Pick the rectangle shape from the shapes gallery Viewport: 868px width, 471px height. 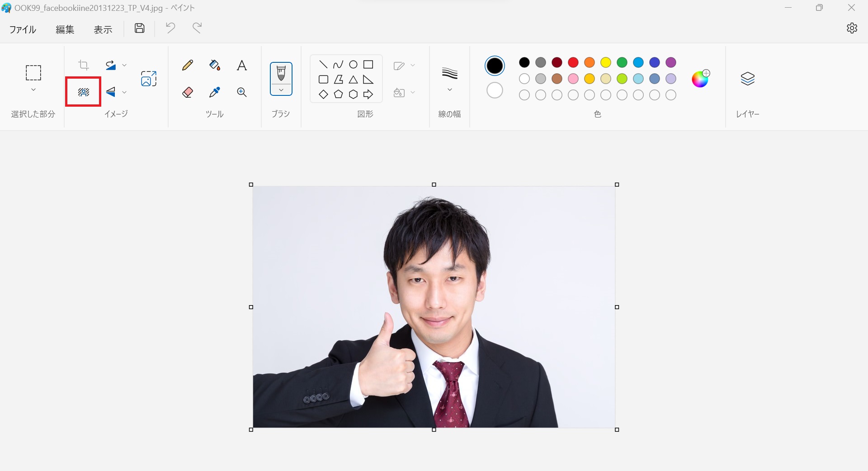tap(368, 64)
